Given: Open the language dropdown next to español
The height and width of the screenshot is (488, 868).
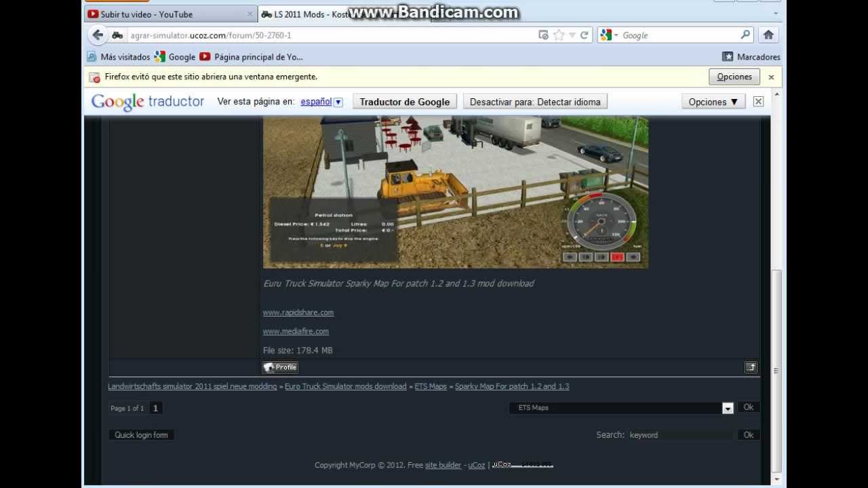Looking at the screenshot, I should [338, 102].
